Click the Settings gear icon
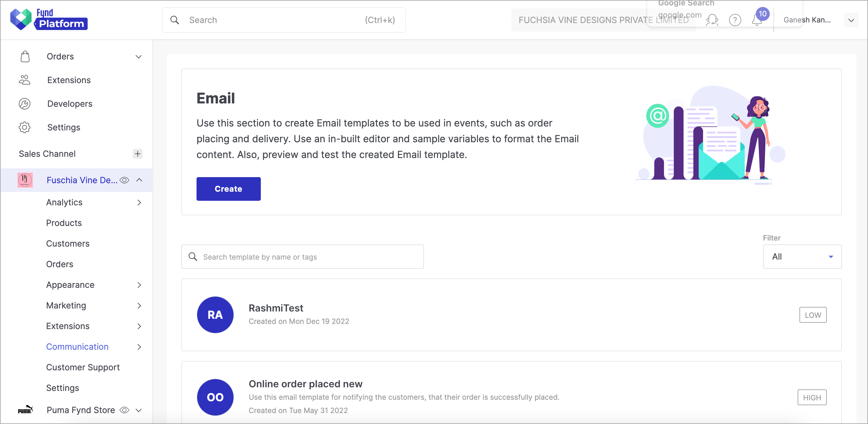The image size is (868, 424). coord(25,127)
